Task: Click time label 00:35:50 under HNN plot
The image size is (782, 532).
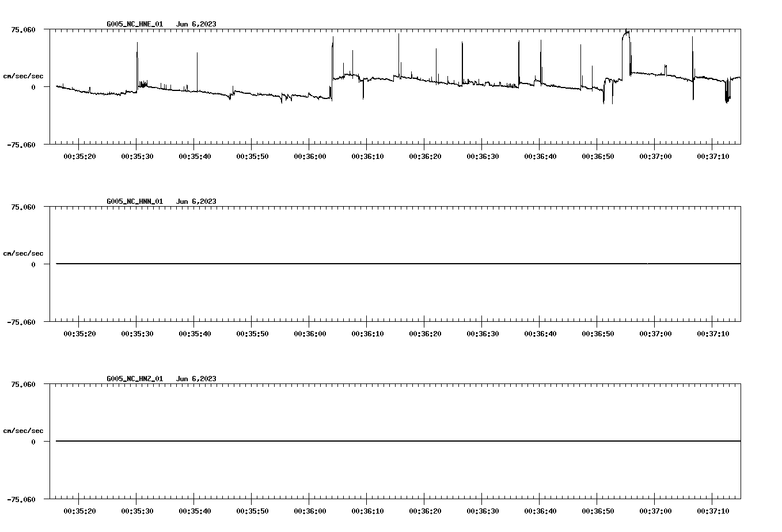Action: point(252,334)
